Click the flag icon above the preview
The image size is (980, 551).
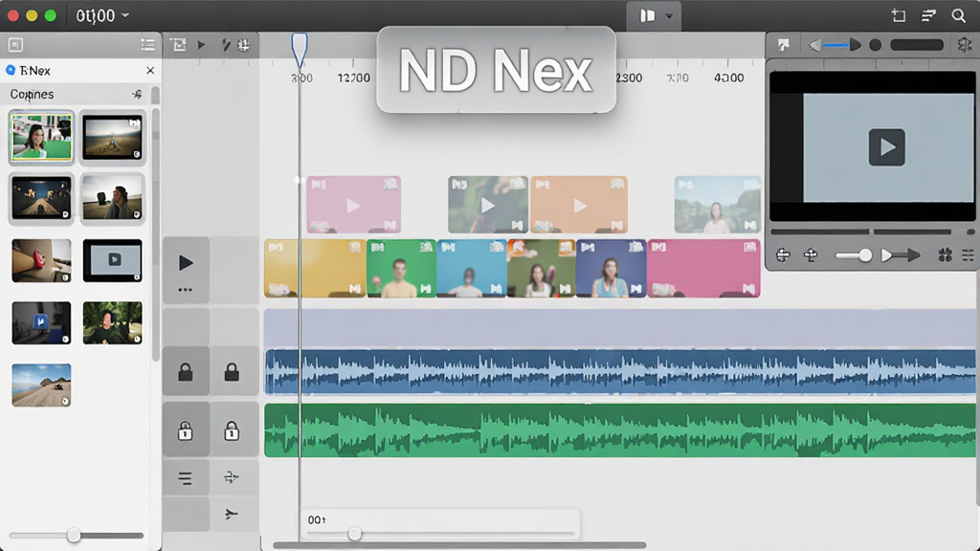pyautogui.click(x=783, y=45)
